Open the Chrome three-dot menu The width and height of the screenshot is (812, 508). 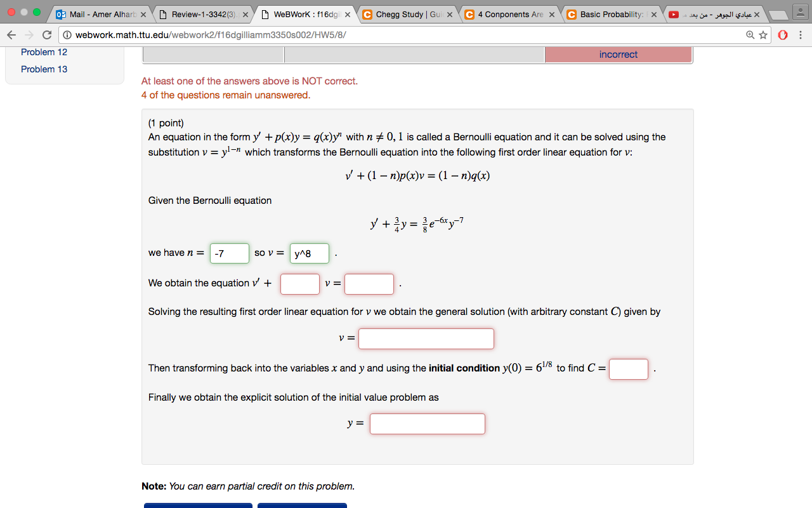[x=800, y=36]
